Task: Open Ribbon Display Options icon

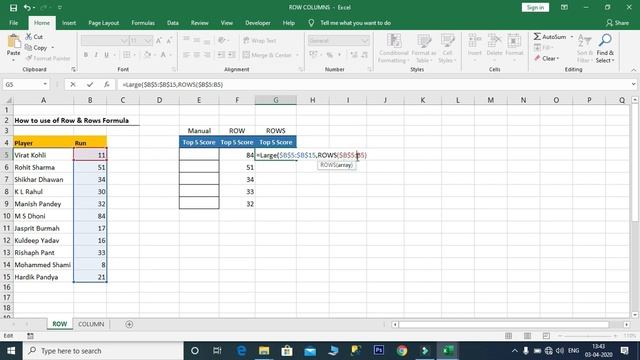Action: (564, 7)
